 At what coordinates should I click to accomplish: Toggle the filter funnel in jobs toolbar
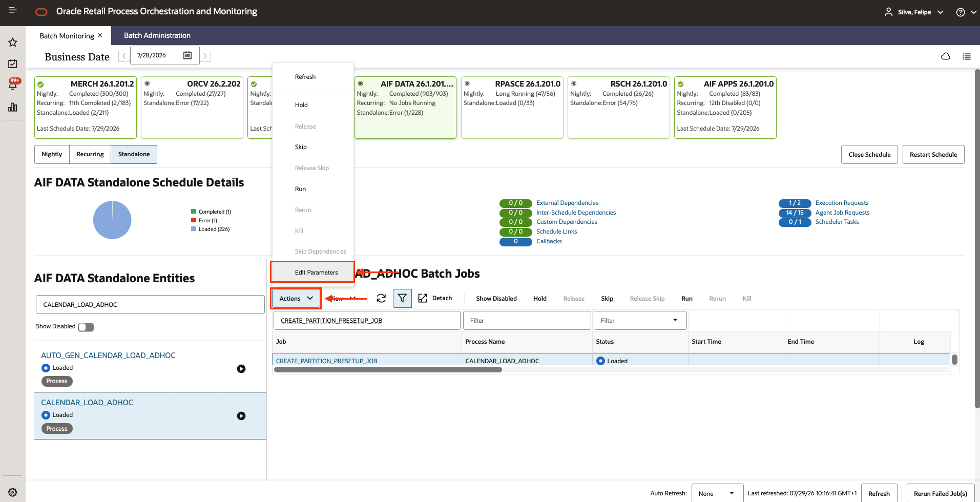click(x=402, y=298)
